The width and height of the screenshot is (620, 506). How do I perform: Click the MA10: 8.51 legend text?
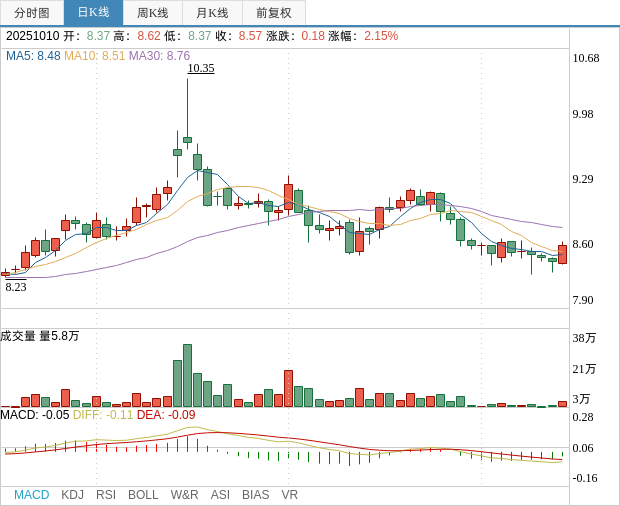(95, 56)
